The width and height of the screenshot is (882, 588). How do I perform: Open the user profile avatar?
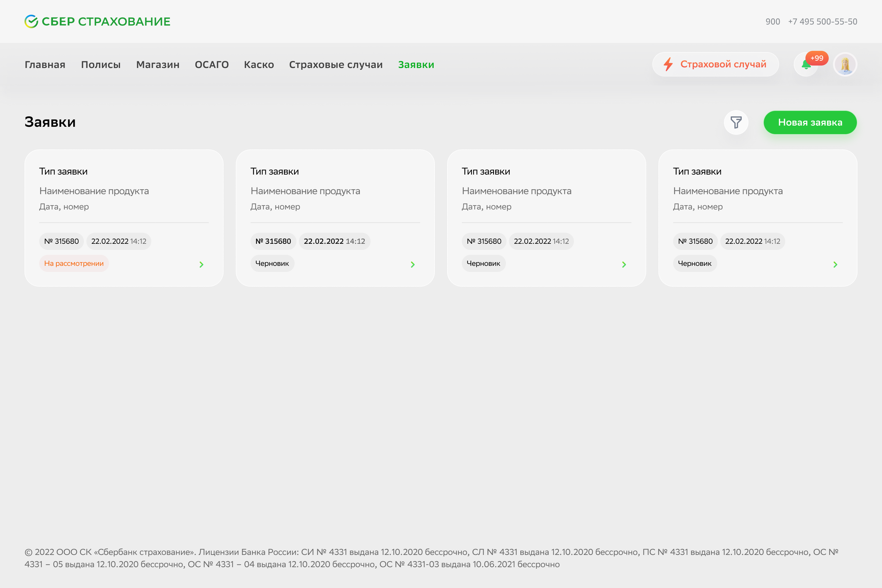click(845, 65)
